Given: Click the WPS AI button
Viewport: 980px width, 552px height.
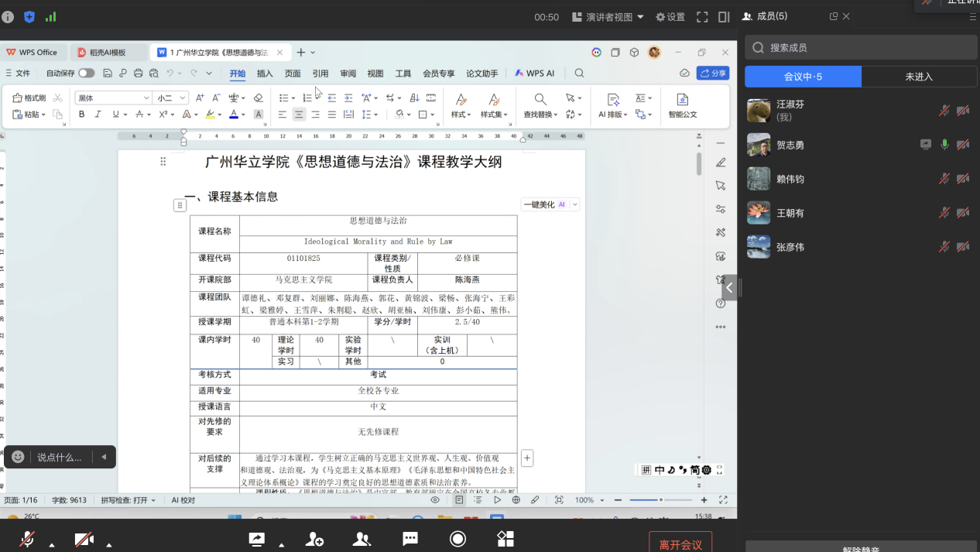Looking at the screenshot, I should click(535, 74).
